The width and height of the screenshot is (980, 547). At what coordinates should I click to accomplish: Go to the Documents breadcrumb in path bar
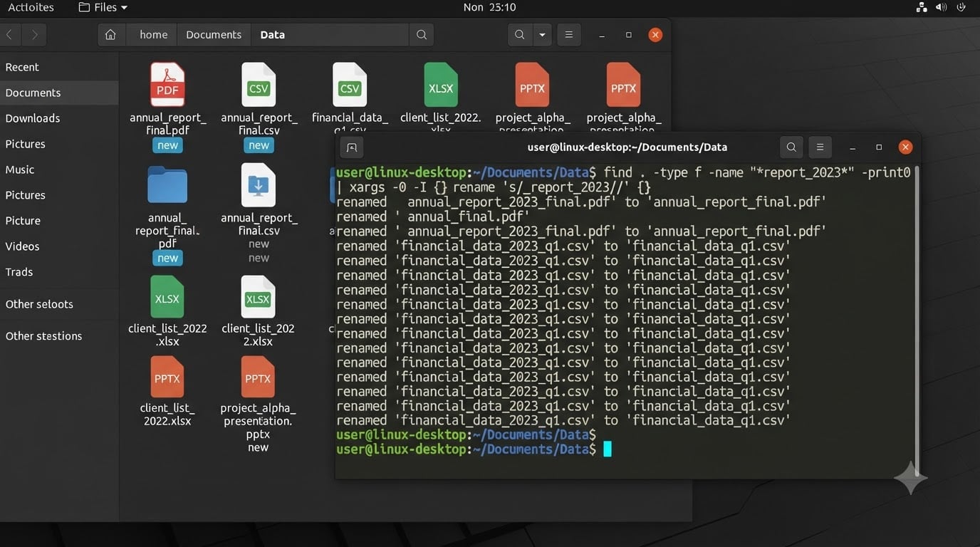pyautogui.click(x=214, y=34)
